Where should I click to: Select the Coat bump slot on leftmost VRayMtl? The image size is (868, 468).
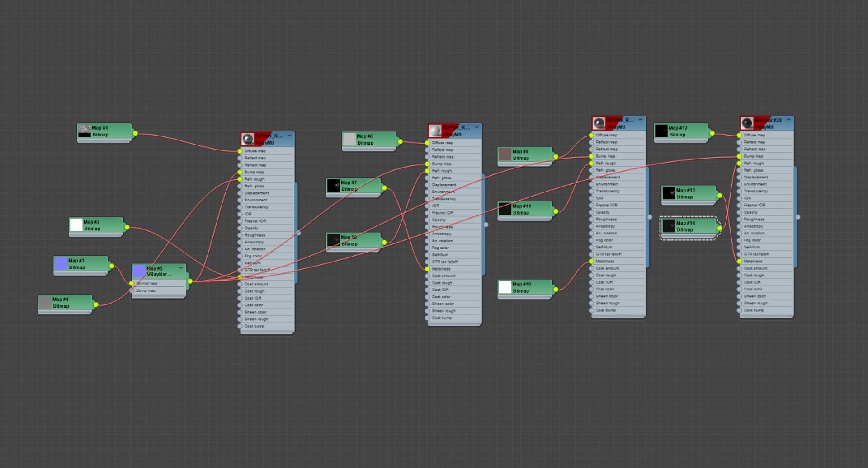[267, 326]
